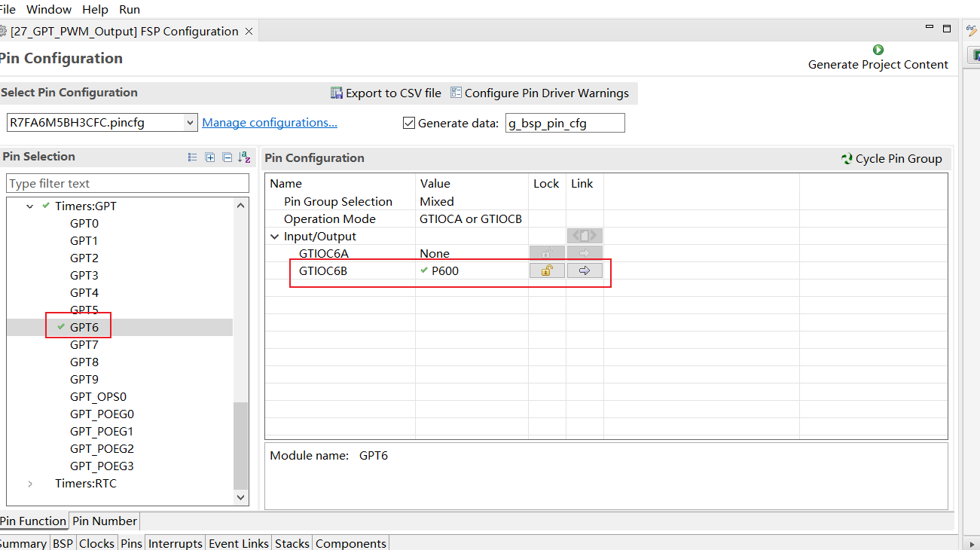Viewport: 980px width, 550px height.
Task: Click the Configure Pin Driver Warnings label
Action: pos(547,93)
